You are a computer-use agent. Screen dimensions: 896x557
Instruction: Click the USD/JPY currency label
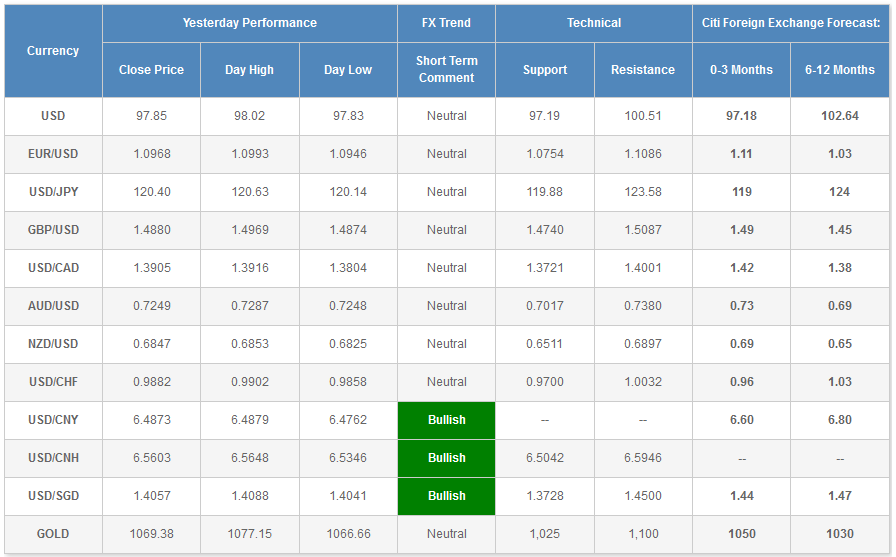coord(53,192)
